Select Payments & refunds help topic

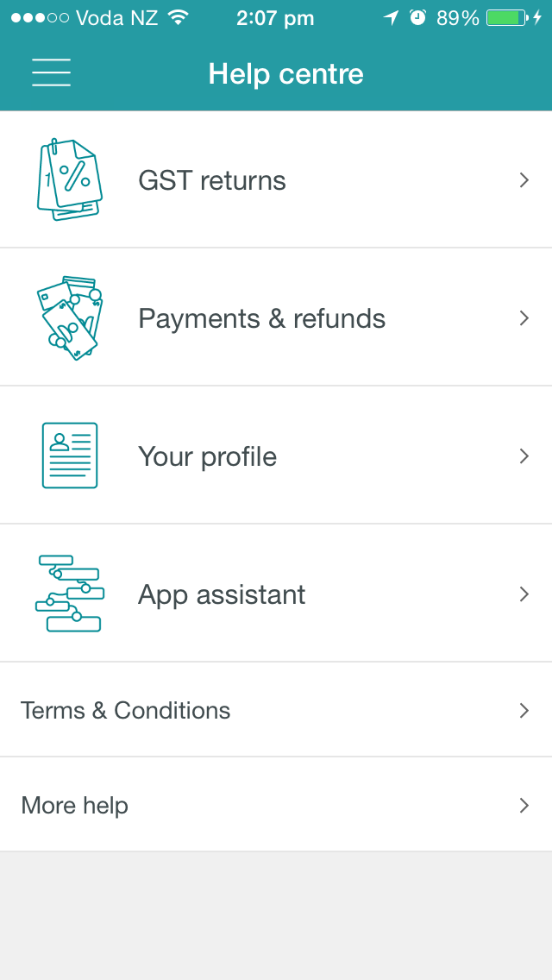276,317
